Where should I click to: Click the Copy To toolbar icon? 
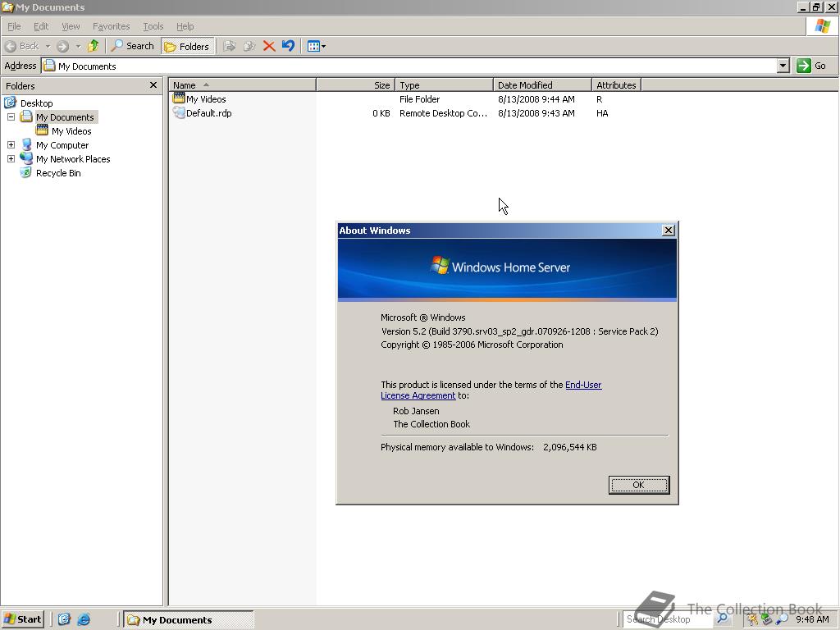249,46
